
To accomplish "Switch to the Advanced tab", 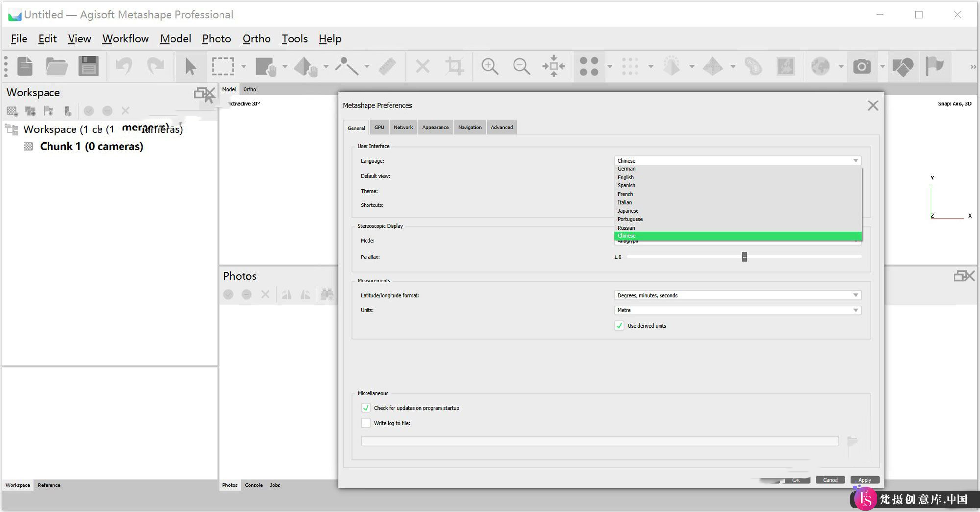I will pyautogui.click(x=502, y=128).
